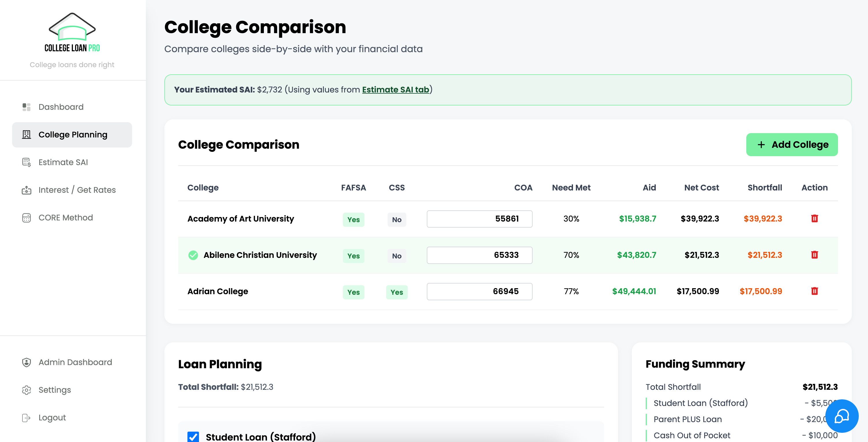This screenshot has width=868, height=442.
Task: Click the Aid column header
Action: pyautogui.click(x=649, y=188)
